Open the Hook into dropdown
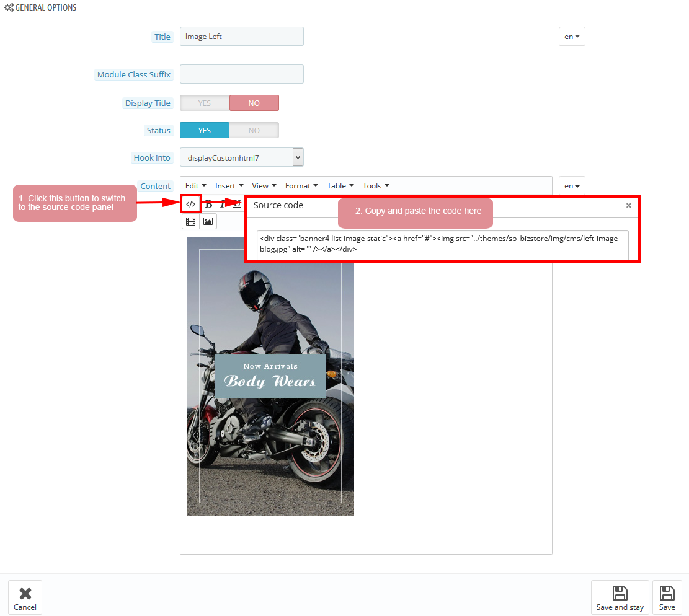The height and width of the screenshot is (616, 689). click(242, 157)
